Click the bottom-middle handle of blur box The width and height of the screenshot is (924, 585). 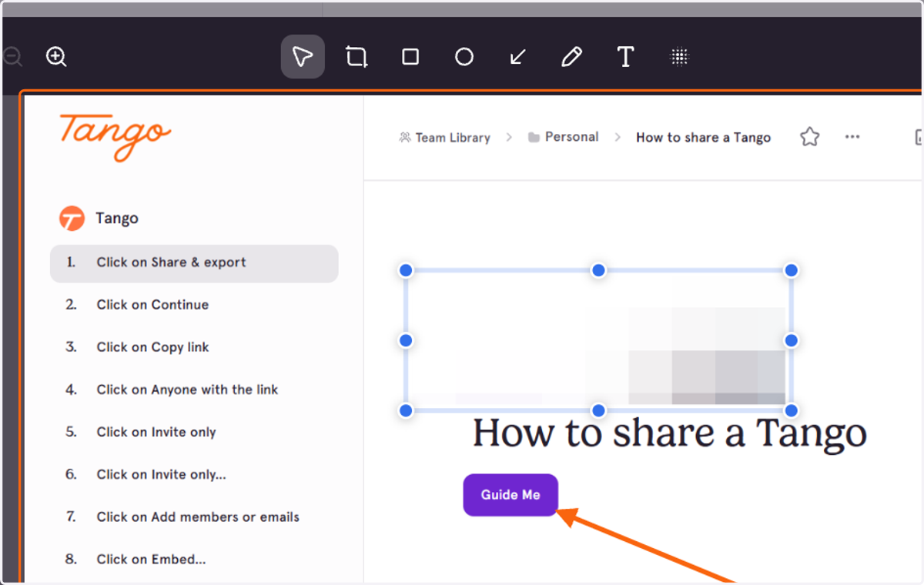tap(598, 410)
